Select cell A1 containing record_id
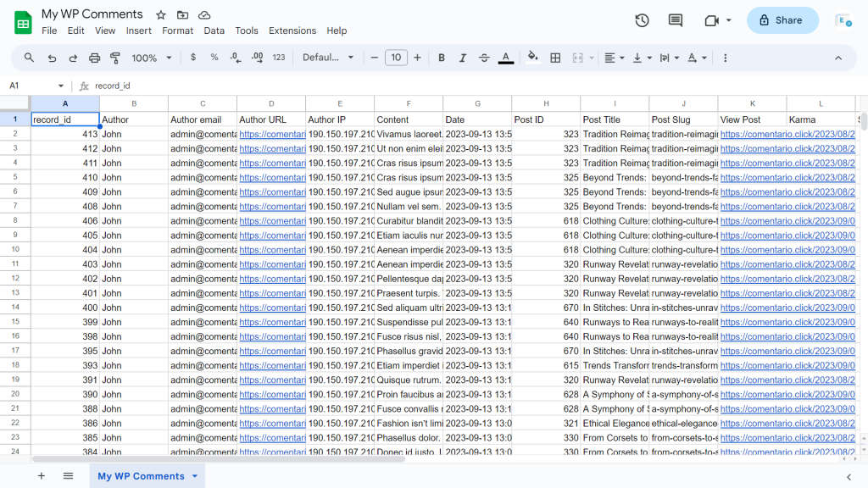 [64, 119]
